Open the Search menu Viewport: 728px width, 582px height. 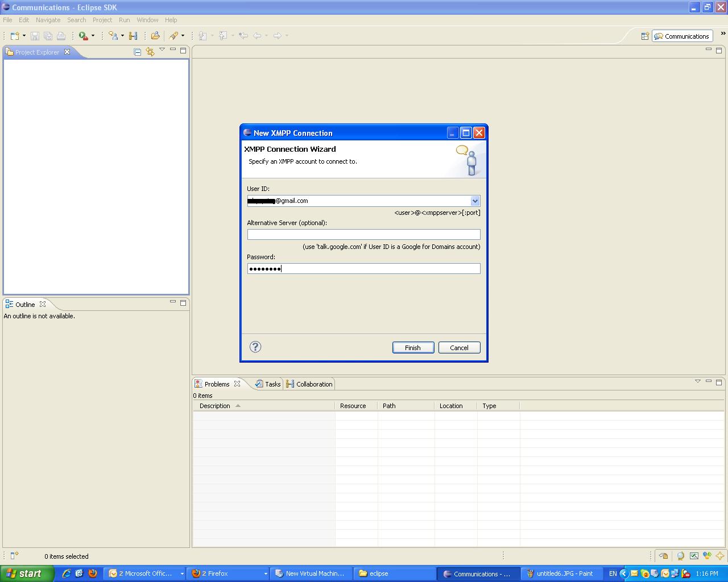(77, 20)
